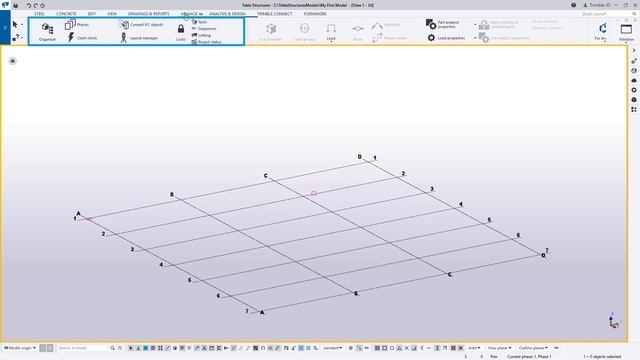Click the Save icon in title bar
Image resolution: width=640 pixels, height=360 pixels.
coord(16,5)
